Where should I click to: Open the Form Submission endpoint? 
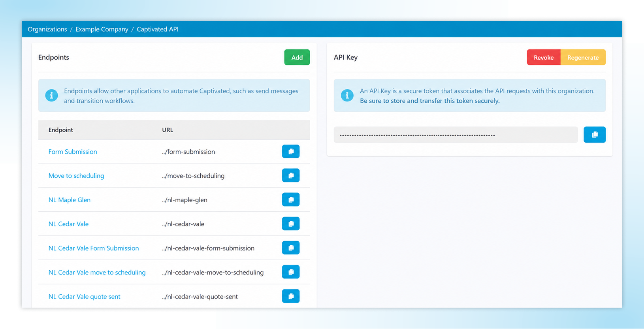click(x=73, y=152)
